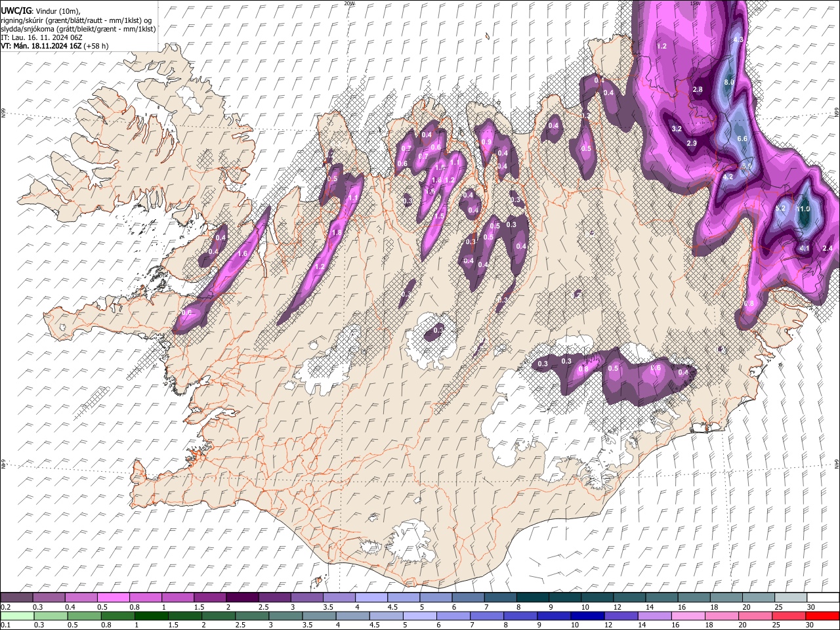Viewport: 840px width, 630px height.
Task: Click the bright pink 0.5–0.8 snow legend swatch
Action: click(113, 597)
